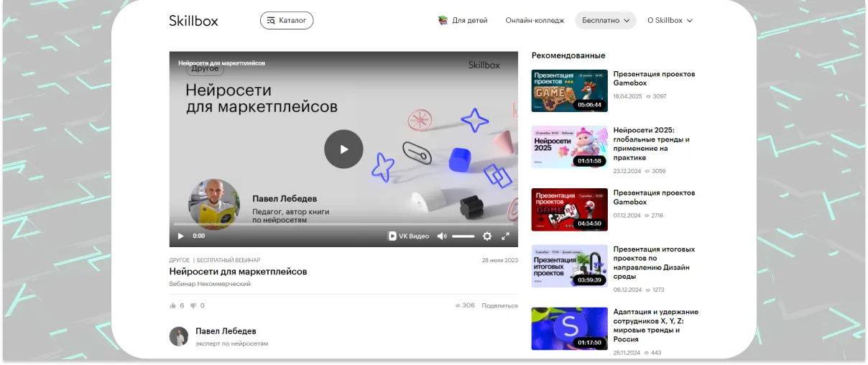Open the Gamebox thumbnail with duration 04:54:50
This screenshot has height=365, width=868.
point(569,209)
